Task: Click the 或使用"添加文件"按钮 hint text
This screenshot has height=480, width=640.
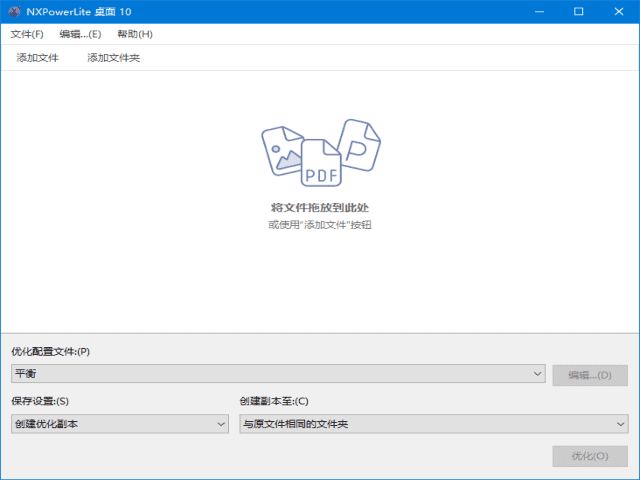Action: tap(319, 225)
